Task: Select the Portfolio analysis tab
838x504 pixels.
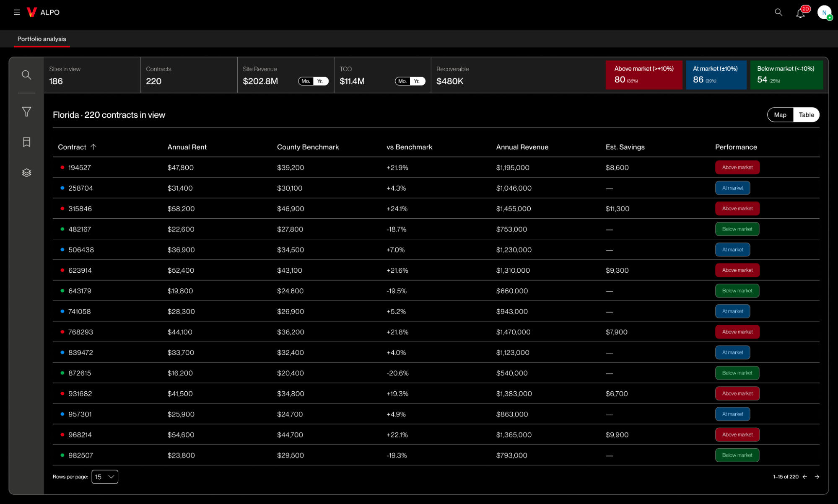Action: point(42,39)
